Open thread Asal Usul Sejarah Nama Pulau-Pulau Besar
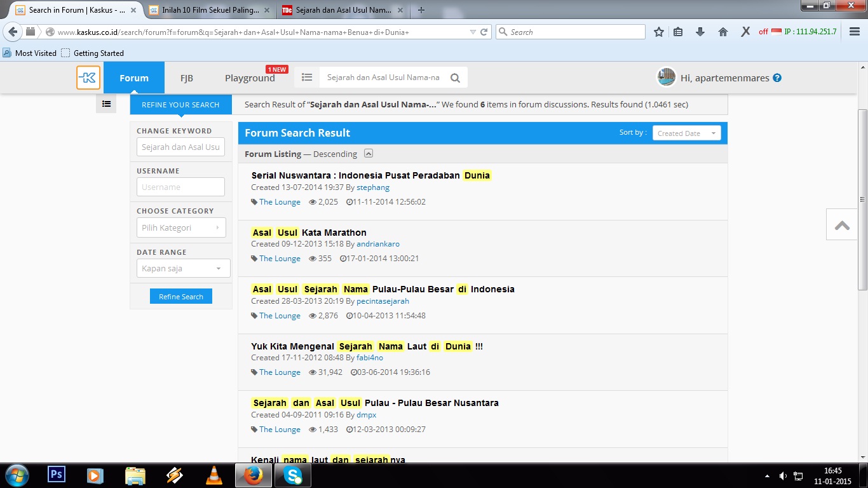Viewport: 868px width, 488px height. (x=383, y=289)
